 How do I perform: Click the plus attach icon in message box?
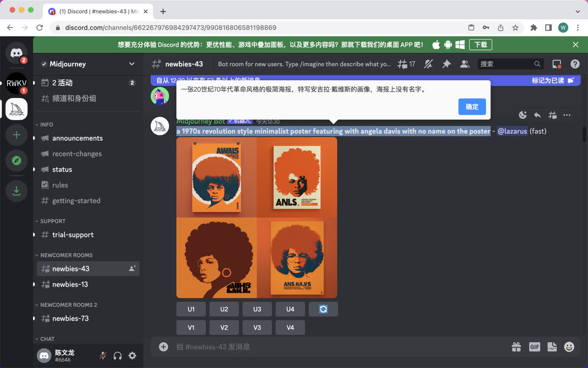tap(164, 347)
